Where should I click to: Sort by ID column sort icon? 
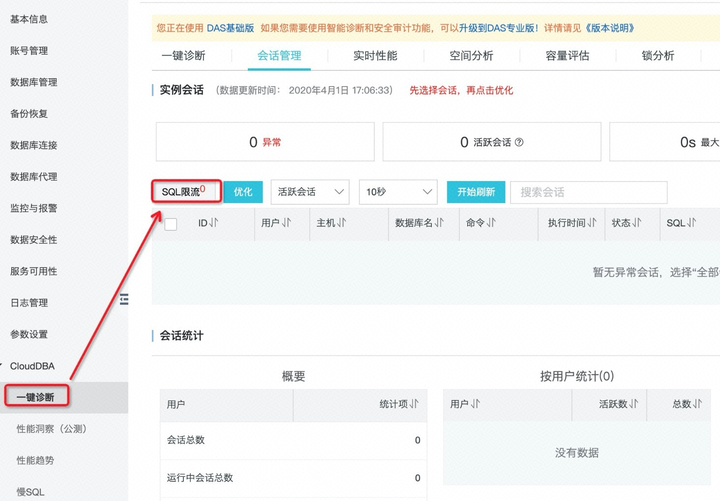tap(214, 223)
